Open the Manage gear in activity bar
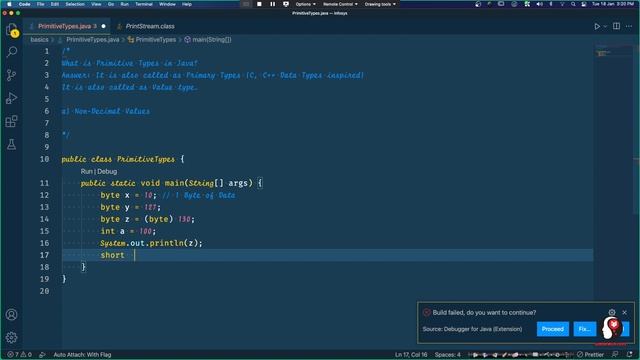 click(12, 337)
